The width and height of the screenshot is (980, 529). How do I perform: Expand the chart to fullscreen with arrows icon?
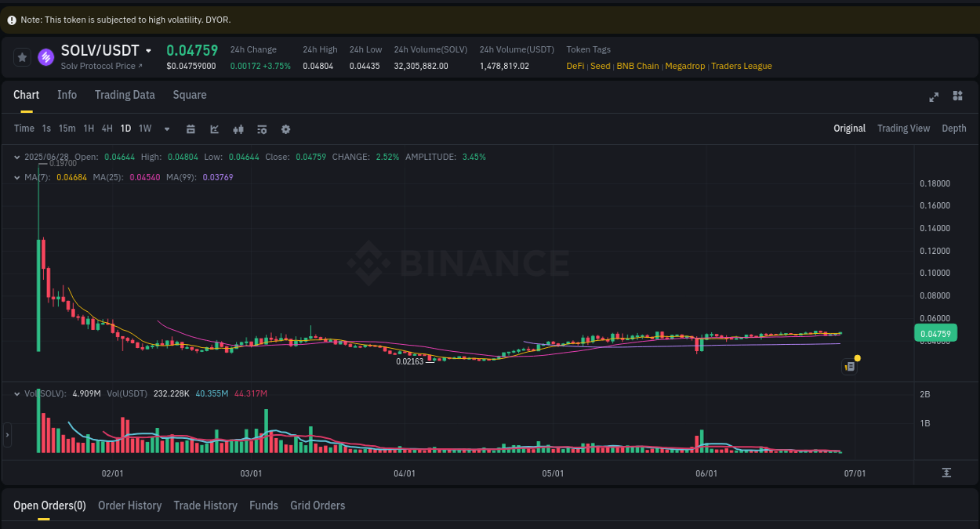pyautogui.click(x=934, y=97)
